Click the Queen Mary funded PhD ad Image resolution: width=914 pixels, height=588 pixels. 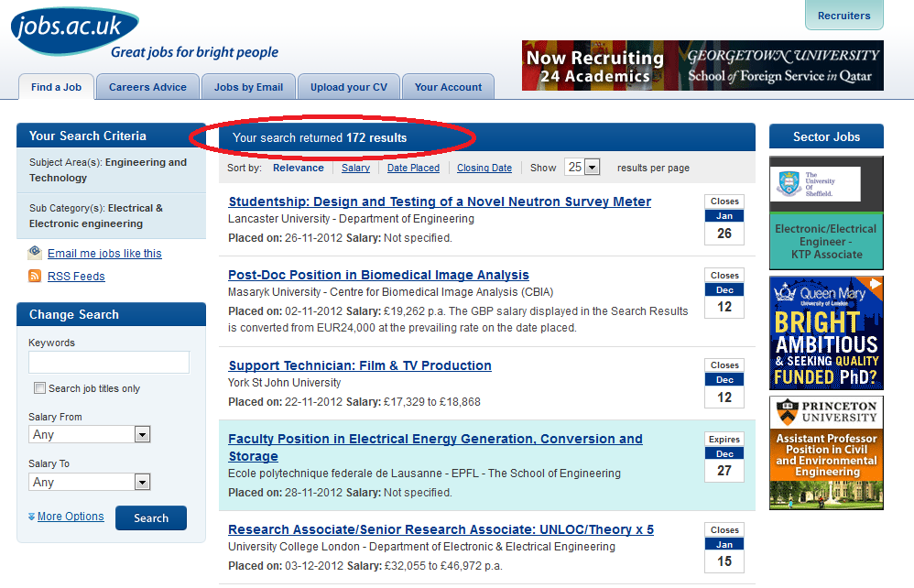tap(826, 332)
